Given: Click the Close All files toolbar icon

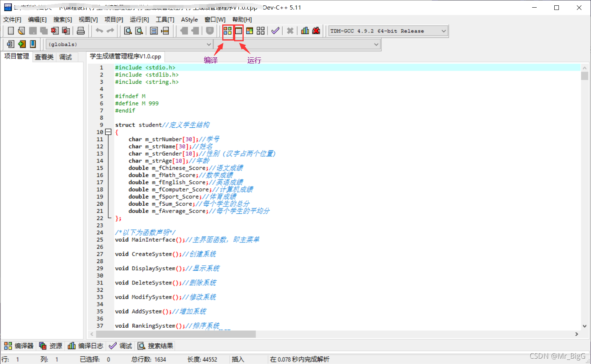Looking at the screenshot, I should (x=66, y=31).
